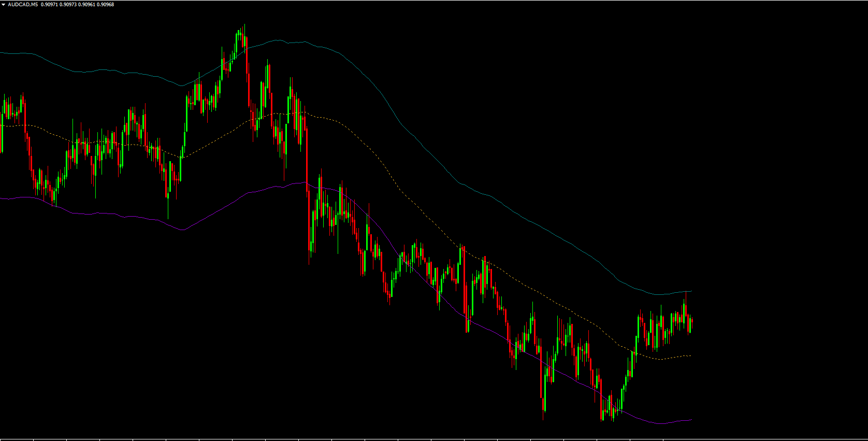This screenshot has height=441, width=868.
Task: Click the most recent candle at right edge
Action: click(x=691, y=323)
